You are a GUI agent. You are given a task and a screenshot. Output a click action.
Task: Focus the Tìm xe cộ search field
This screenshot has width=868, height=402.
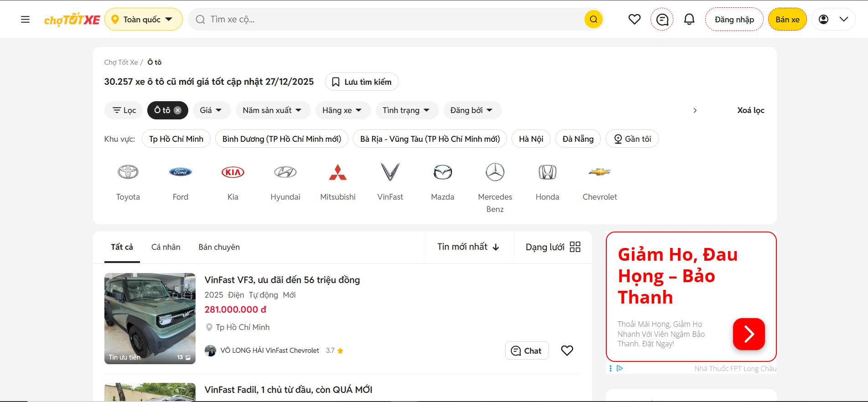[x=392, y=20]
